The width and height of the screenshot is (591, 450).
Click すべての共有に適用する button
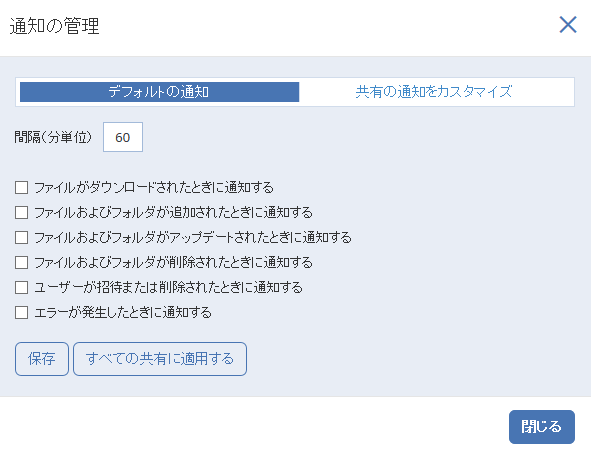click(160, 359)
